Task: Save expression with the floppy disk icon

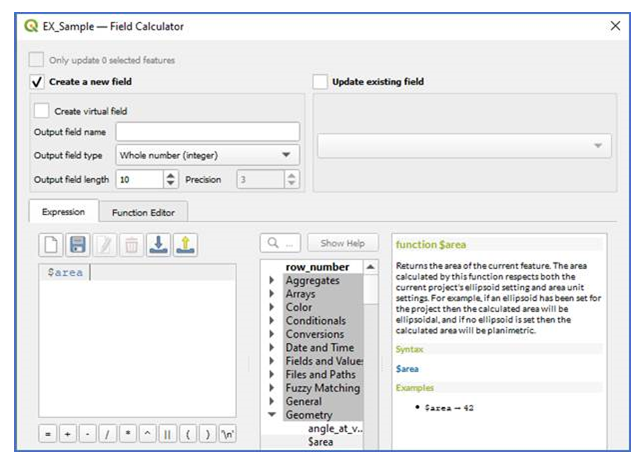Action: click(x=78, y=245)
